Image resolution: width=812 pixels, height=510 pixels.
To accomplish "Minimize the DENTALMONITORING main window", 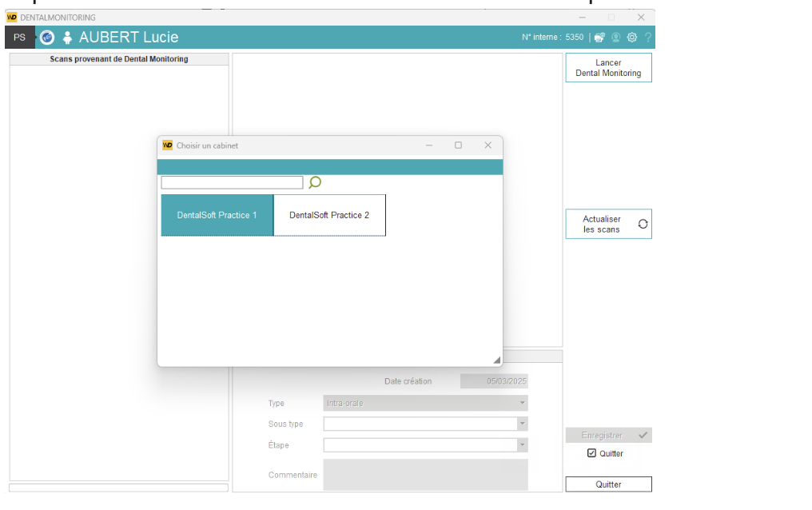I will click(x=582, y=17).
